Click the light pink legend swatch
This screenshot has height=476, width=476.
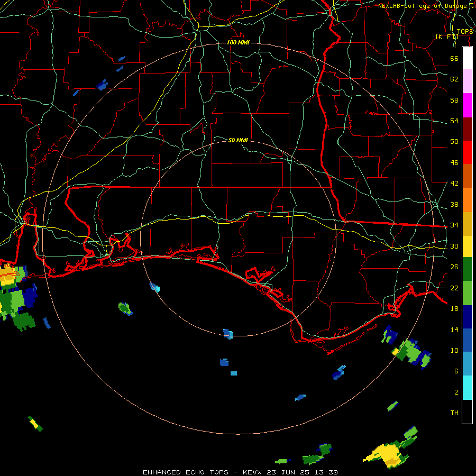467,81
